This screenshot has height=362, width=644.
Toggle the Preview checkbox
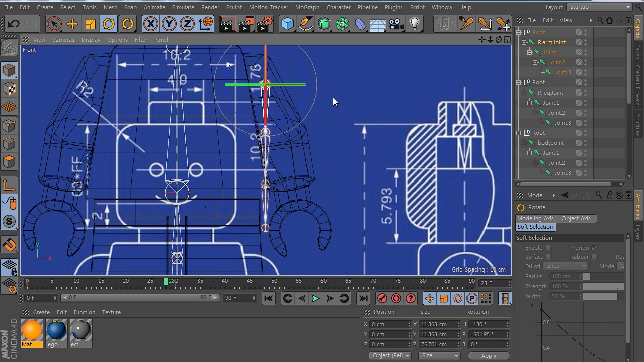pos(594,248)
